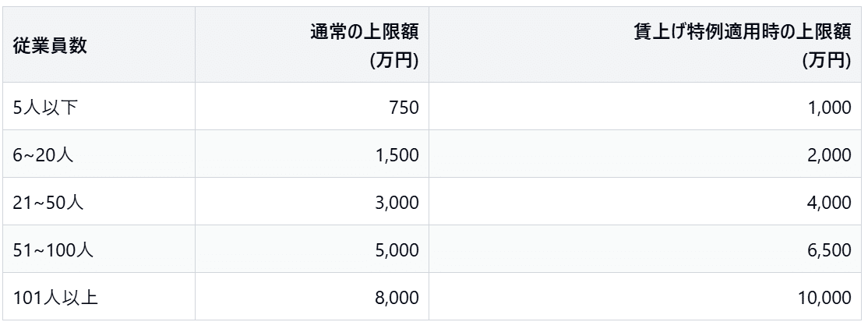
Task: Click the 5,000 value cell
Action: point(396,249)
